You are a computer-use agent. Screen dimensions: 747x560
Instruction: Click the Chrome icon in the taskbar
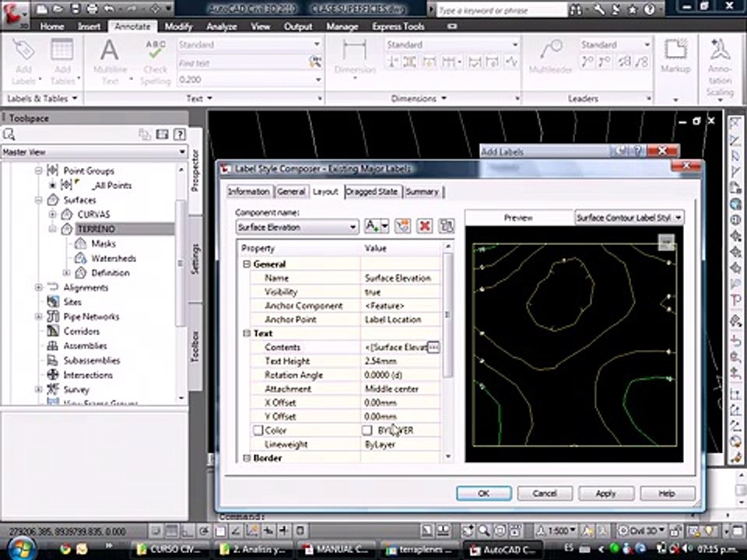65,549
